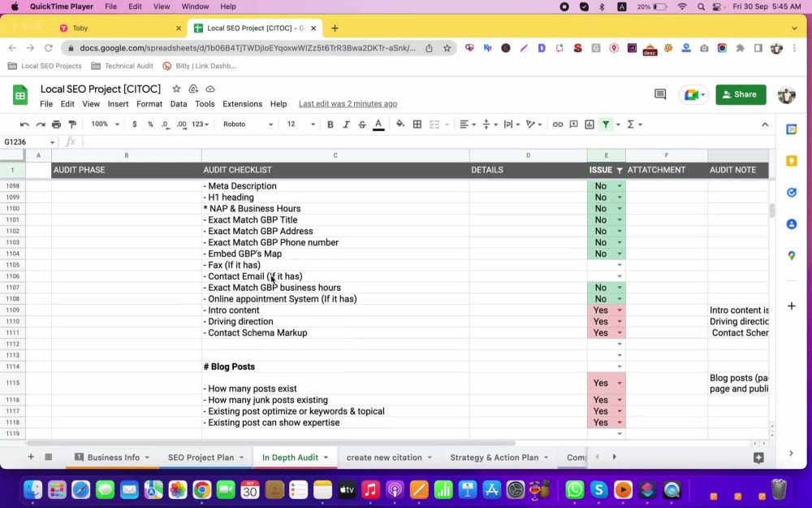Image resolution: width=812 pixels, height=508 pixels.
Task: Open Google Maps in side panel
Action: click(791, 255)
